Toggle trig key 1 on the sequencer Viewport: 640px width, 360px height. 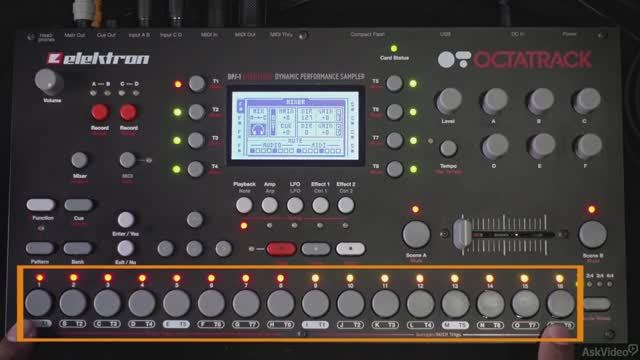[x=38, y=303]
